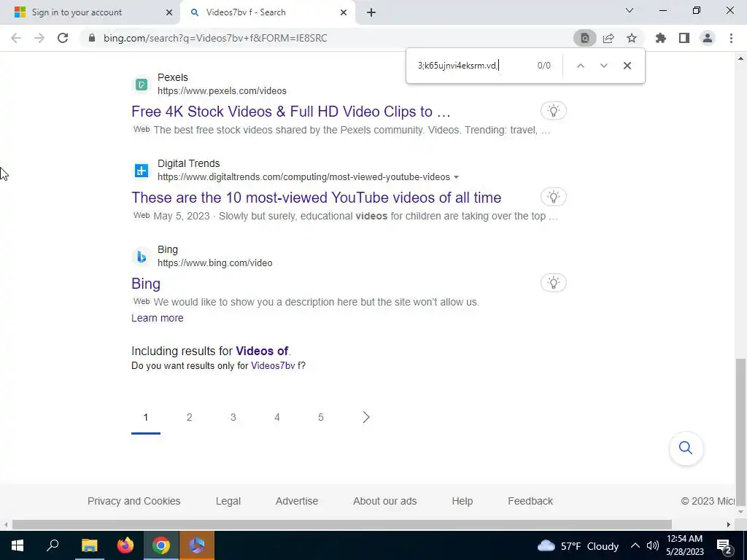Click the address bar URL

point(215,38)
